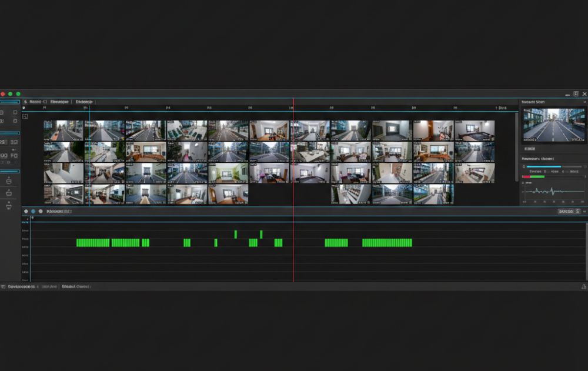
Task: Open the first cyan-outlined dropdown bar in the left sidebar
Action: click(x=10, y=102)
